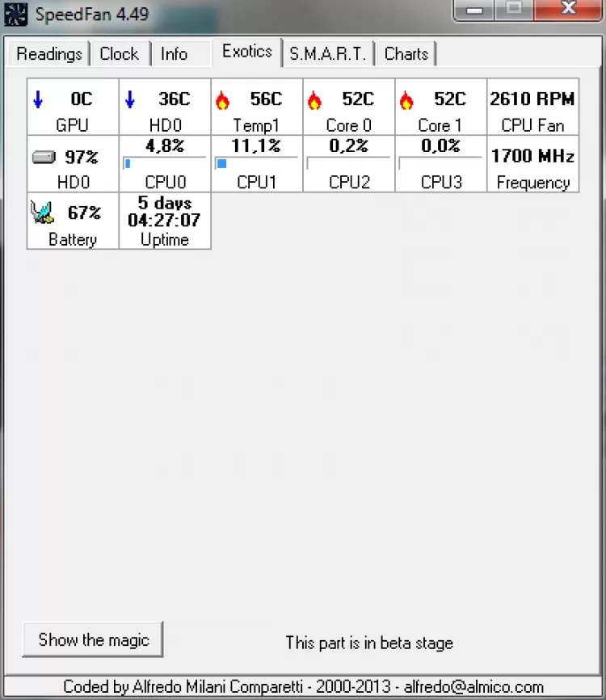This screenshot has width=606, height=700.
Task: Click the CPU3 label
Action: pos(441,183)
